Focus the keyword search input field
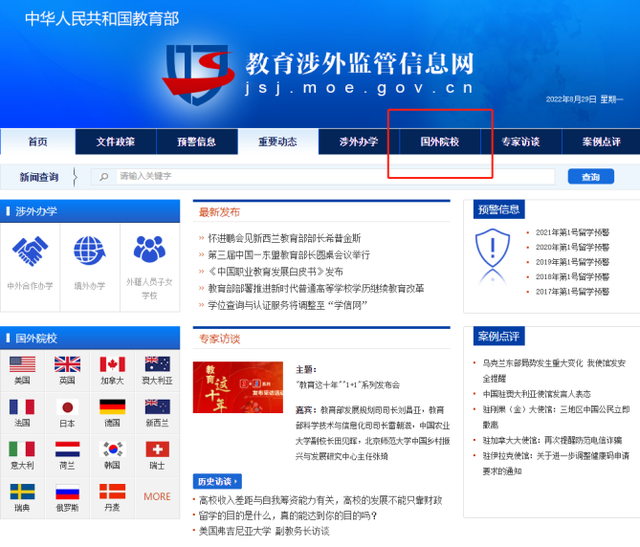This screenshot has width=640, height=547. pyautogui.click(x=335, y=176)
